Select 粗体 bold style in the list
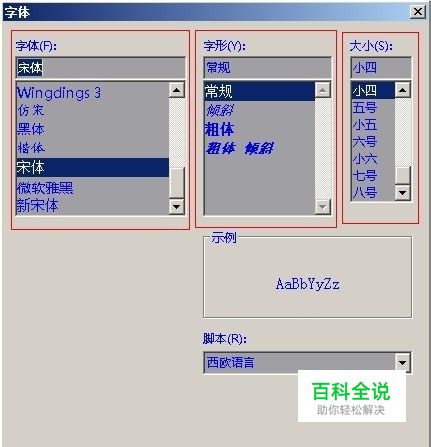This screenshot has height=447, width=431. click(259, 129)
